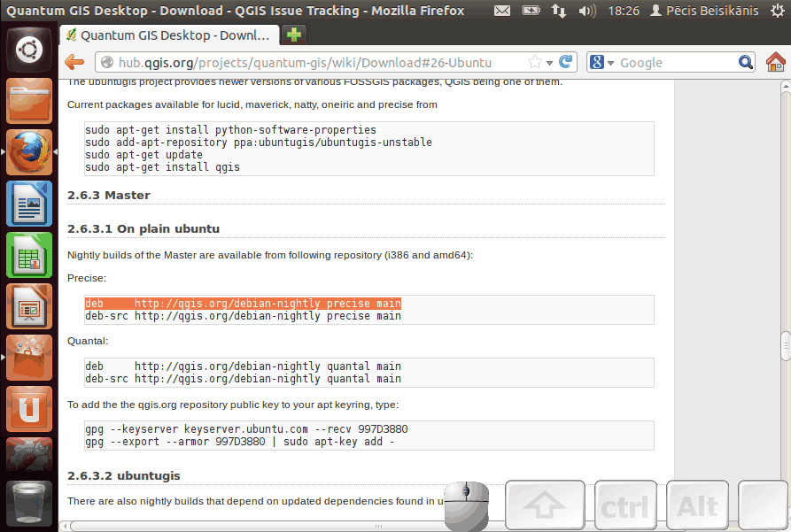Open the Ubuntu Dash home launcher
This screenshot has width=791, height=532.
[29, 50]
